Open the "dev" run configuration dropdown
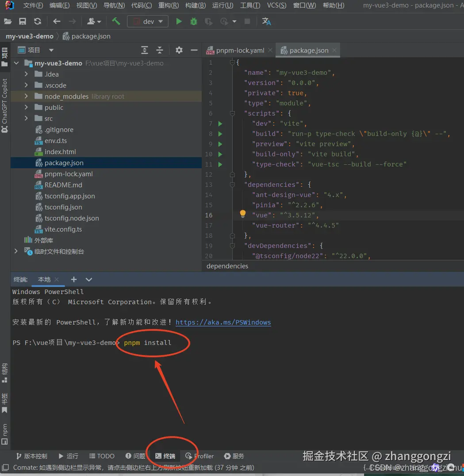The width and height of the screenshot is (464, 476). click(148, 21)
